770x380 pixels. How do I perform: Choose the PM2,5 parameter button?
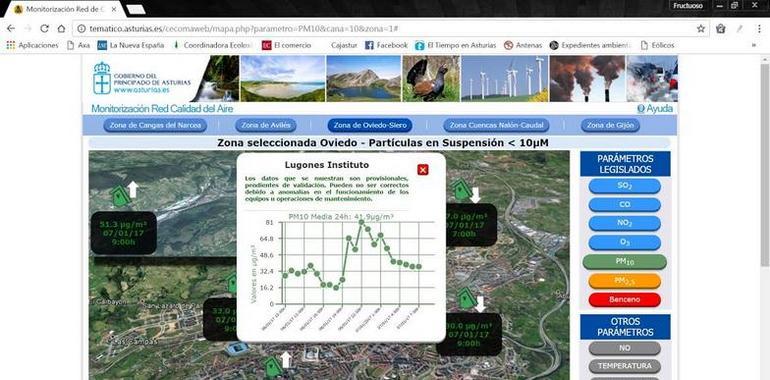point(624,281)
